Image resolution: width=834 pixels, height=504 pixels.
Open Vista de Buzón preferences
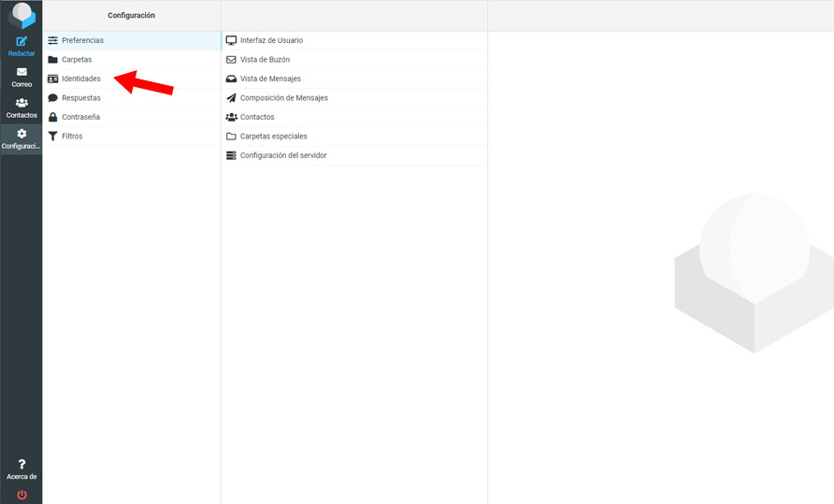tap(354, 60)
